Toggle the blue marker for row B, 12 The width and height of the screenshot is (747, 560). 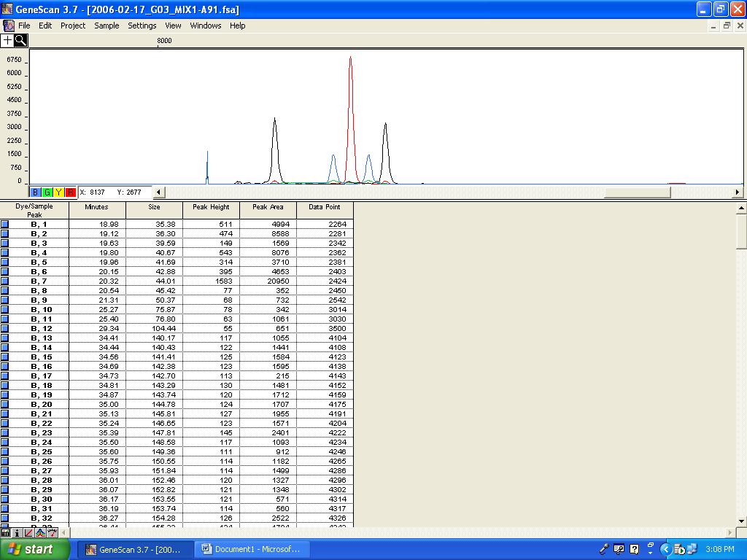click(x=5, y=328)
